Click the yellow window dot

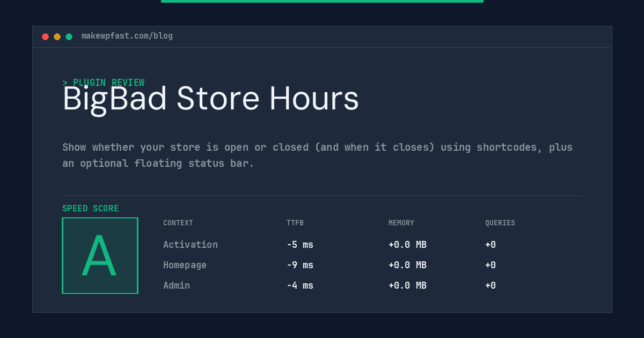57,36
